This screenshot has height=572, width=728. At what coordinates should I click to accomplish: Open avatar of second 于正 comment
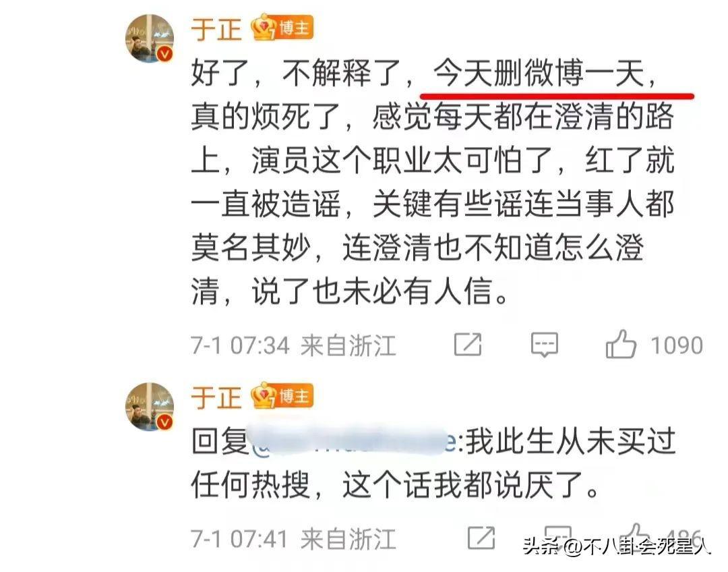coord(150,407)
